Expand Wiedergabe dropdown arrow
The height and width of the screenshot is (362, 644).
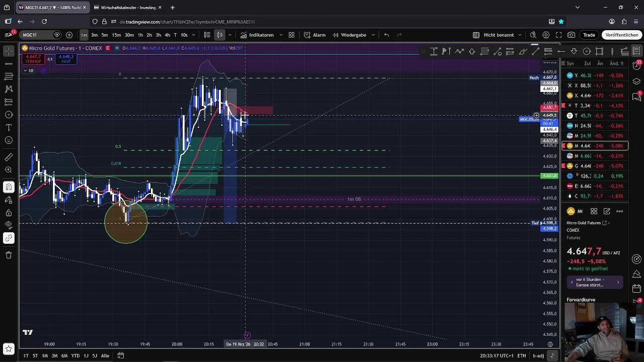(373, 35)
